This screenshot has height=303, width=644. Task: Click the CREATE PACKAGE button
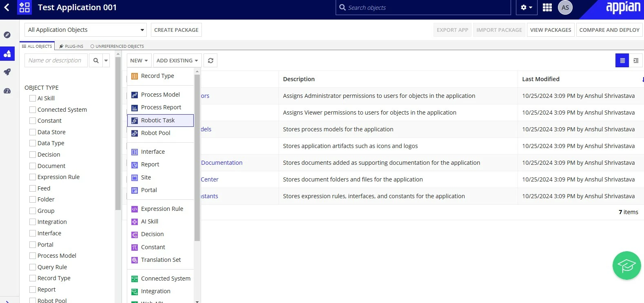click(x=176, y=30)
